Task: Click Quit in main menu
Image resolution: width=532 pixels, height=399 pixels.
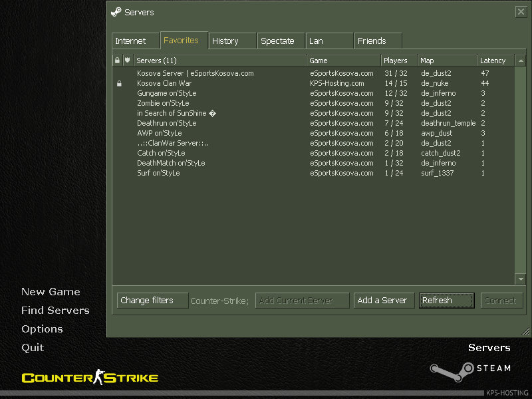Action: click(33, 348)
